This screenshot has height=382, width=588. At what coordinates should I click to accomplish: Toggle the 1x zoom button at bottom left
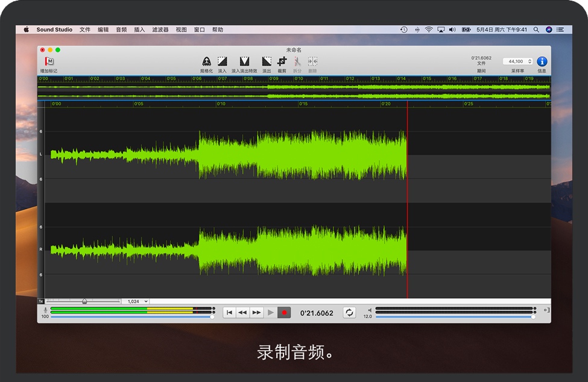[x=41, y=301]
